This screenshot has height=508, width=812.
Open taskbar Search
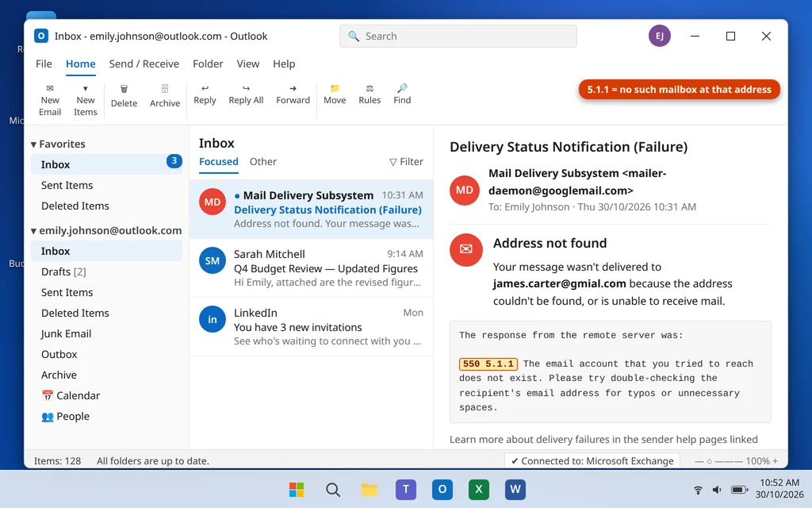coord(333,489)
